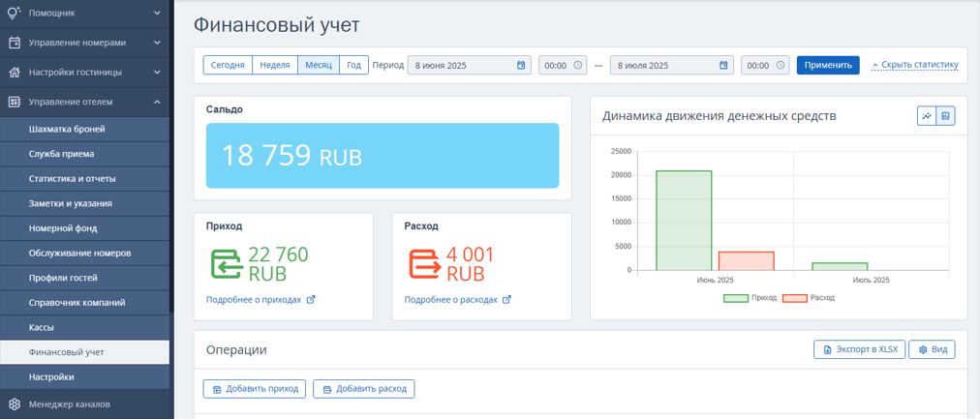Open Настройки under Управление отелем
The height and width of the screenshot is (419, 980).
(84, 377)
